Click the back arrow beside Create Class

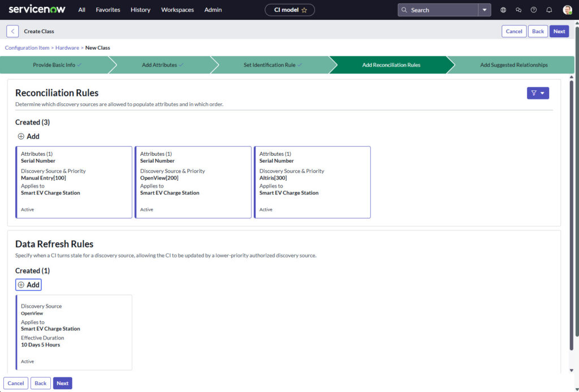pos(12,32)
